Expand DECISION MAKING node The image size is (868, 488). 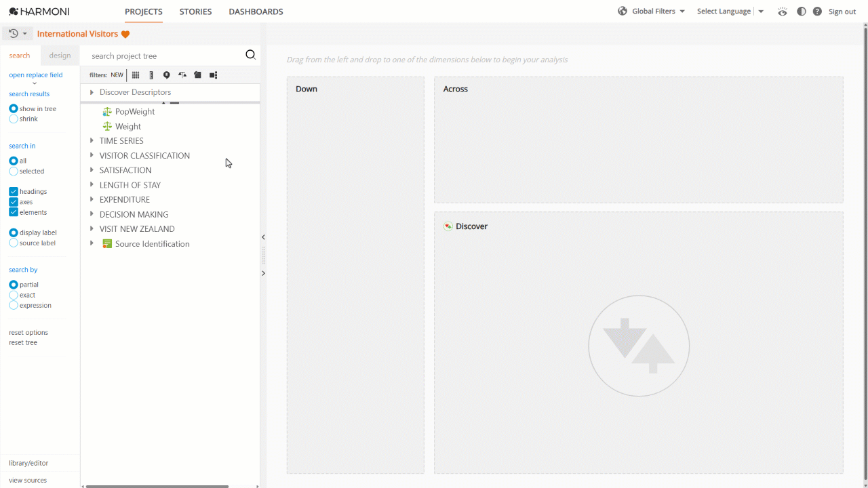pos(92,214)
